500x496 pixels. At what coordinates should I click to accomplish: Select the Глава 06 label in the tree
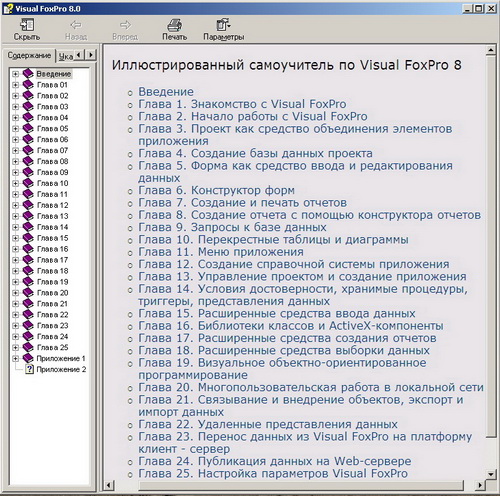[52, 139]
